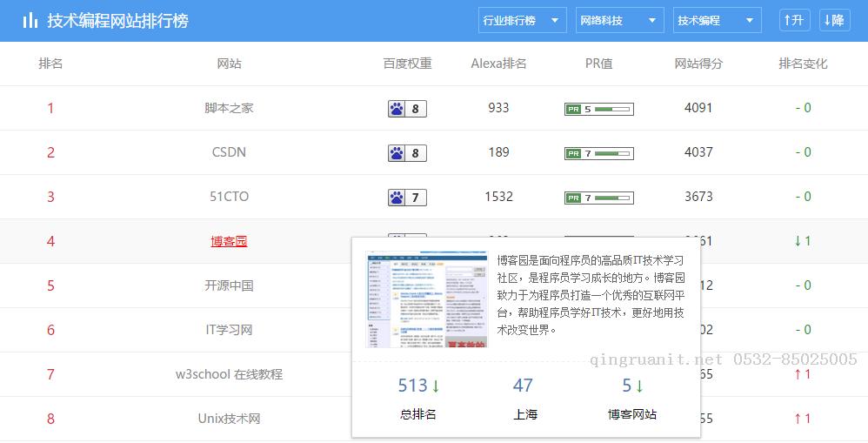
Task: Click the rank number 1
Action: pos(50,108)
